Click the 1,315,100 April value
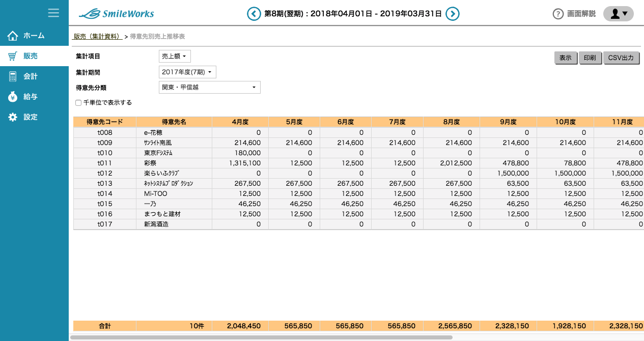 coord(240,163)
